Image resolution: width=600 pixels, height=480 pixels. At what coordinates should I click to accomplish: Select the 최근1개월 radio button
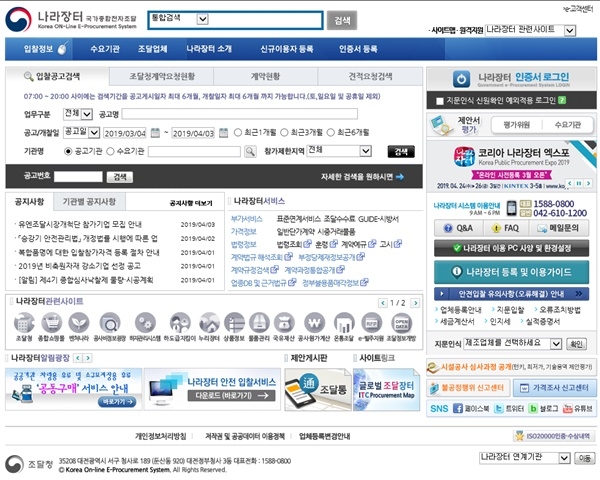pyautogui.click(x=238, y=132)
